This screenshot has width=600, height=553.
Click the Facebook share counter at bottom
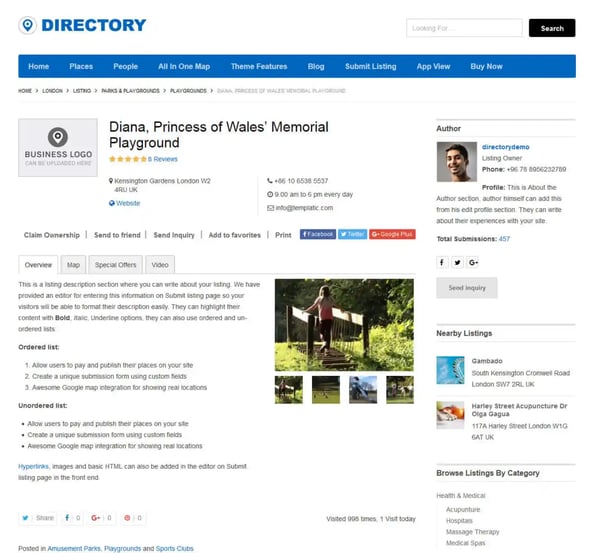pos(72,518)
